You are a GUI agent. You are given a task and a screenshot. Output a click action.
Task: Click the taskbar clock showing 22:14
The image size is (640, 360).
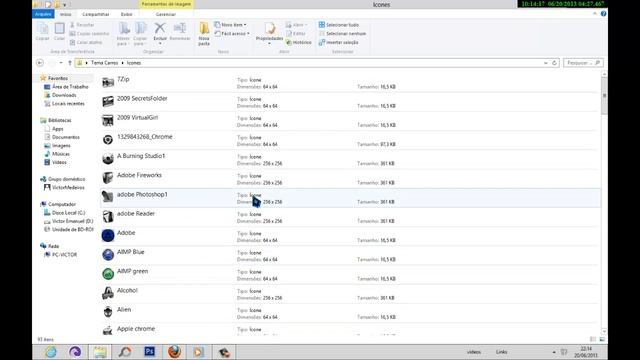[x=586, y=352]
